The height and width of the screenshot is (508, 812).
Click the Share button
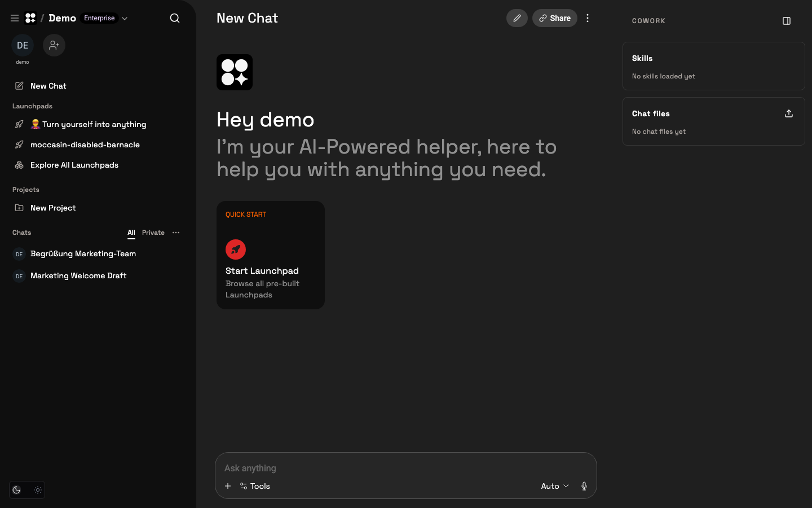point(555,18)
